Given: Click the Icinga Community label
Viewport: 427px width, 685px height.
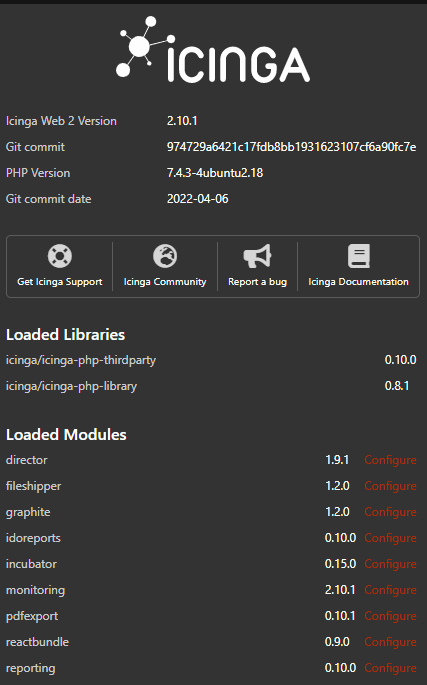Looking at the screenshot, I should 165,282.
